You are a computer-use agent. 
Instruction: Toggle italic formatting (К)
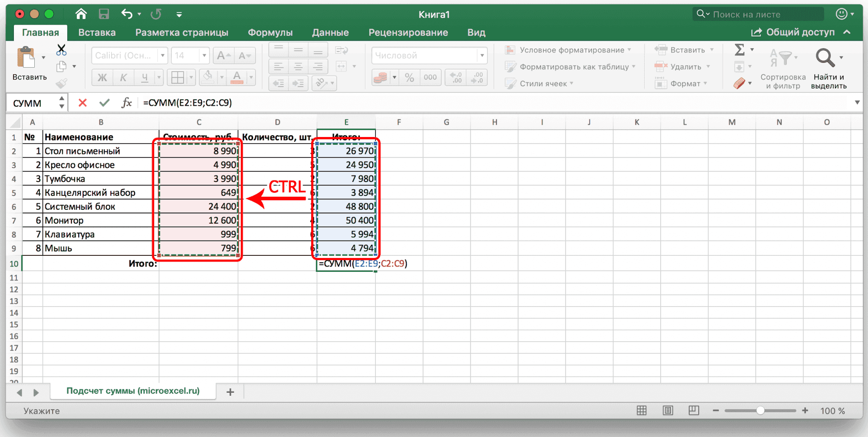click(123, 78)
